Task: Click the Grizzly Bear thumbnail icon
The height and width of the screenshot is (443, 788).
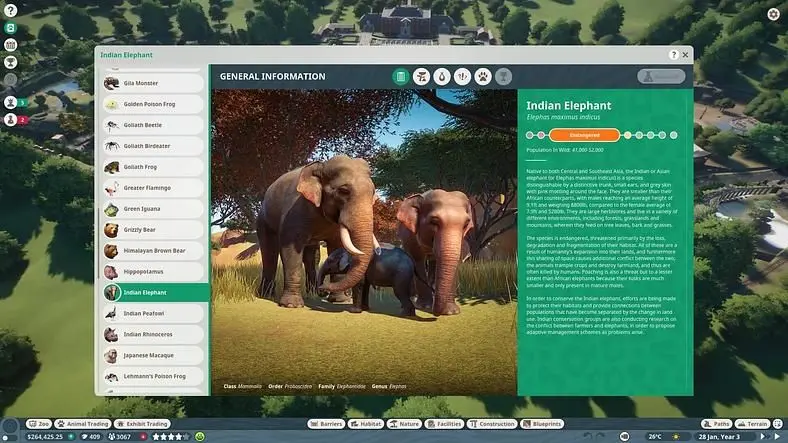Action: coord(111,230)
